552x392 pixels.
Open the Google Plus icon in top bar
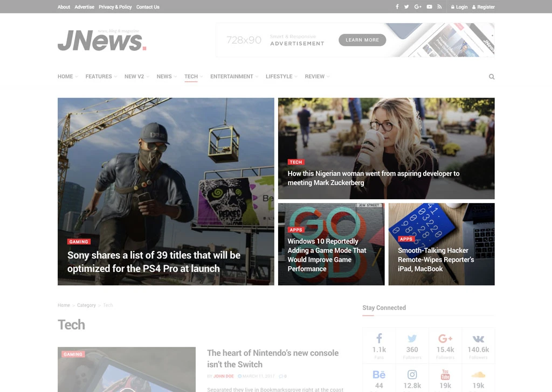point(418,6)
